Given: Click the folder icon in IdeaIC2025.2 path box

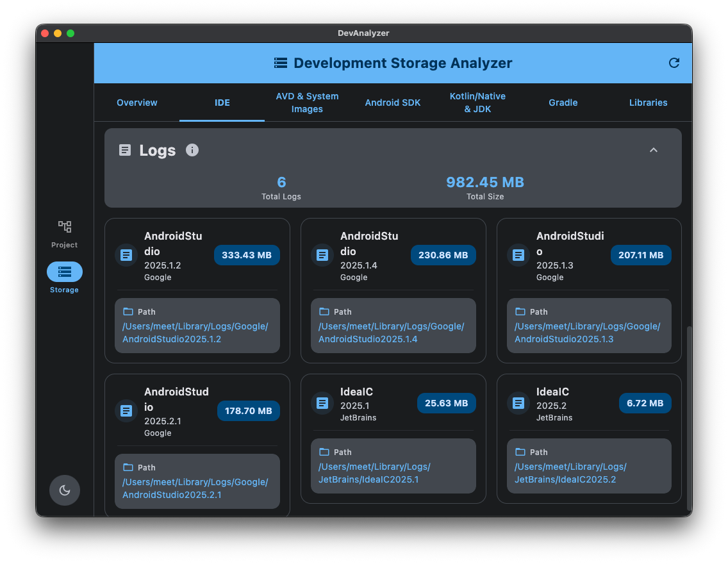Looking at the screenshot, I should 520,452.
